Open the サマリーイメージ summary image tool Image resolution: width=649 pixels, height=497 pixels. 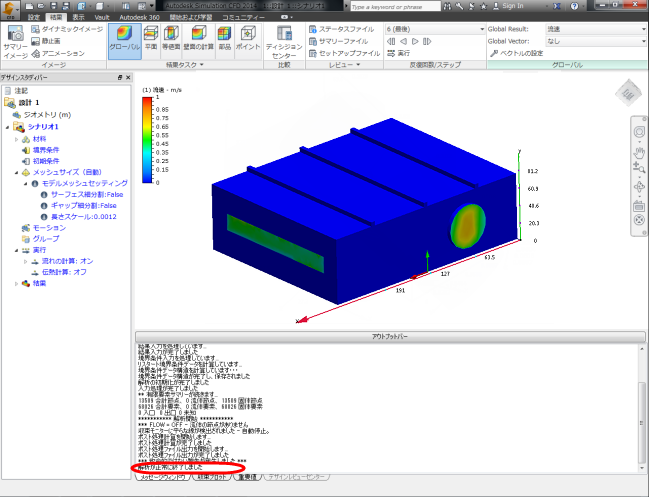15,41
